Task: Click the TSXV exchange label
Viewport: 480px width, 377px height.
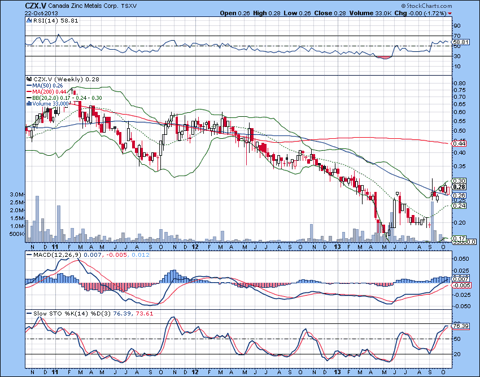Action: [x=128, y=6]
